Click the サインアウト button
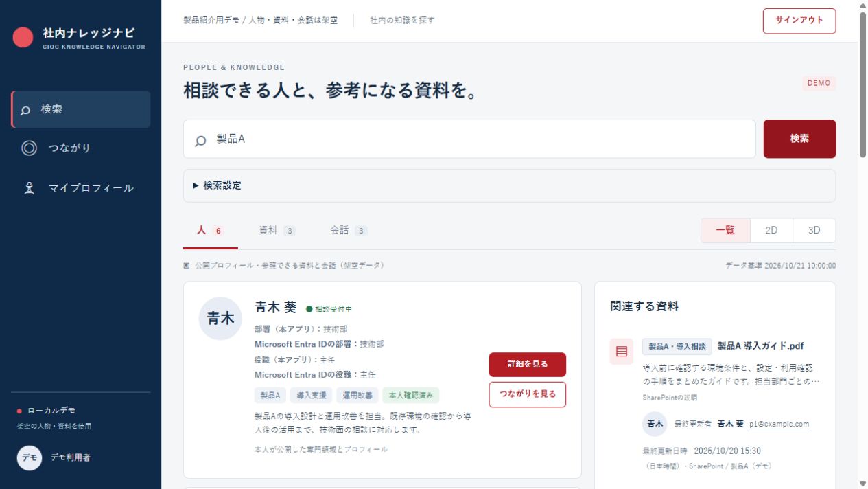 point(799,21)
